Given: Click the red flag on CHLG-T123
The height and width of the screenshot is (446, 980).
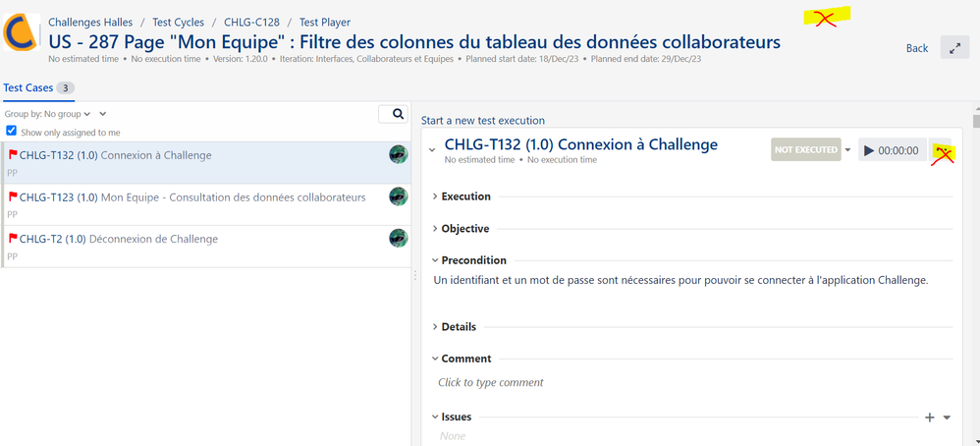Looking at the screenshot, I should pos(13,196).
